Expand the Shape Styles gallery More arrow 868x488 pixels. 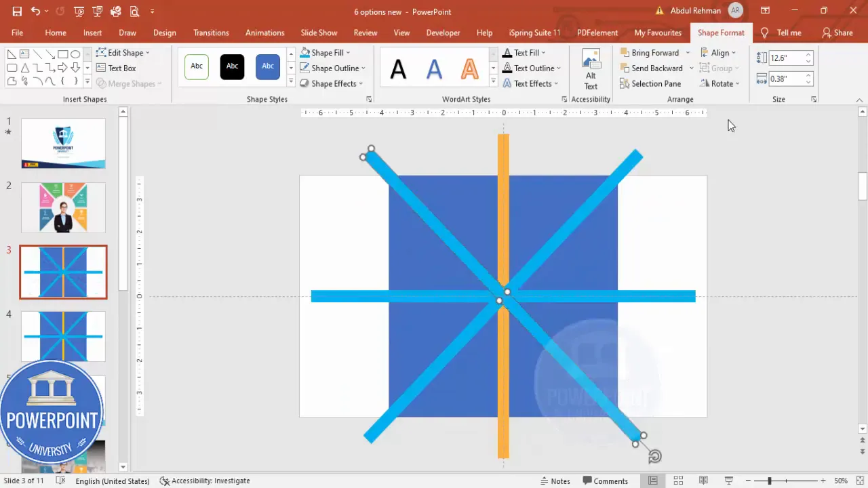pyautogui.click(x=290, y=82)
